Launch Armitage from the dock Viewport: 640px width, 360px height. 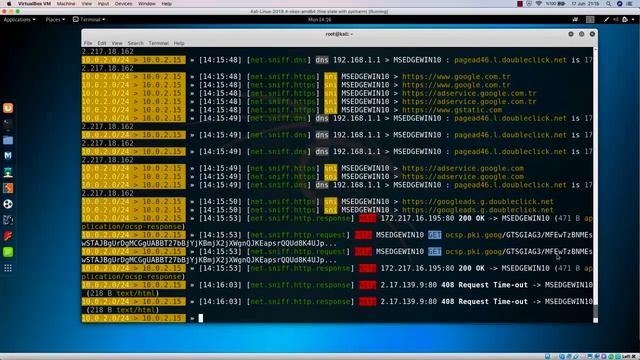(x=8, y=172)
